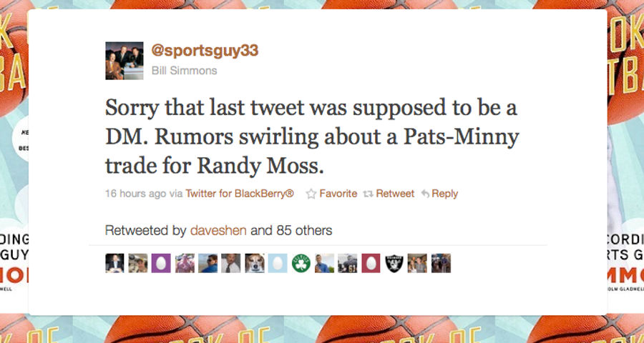Click the Bill Simmons name text
Image resolution: width=644 pixels, height=343 pixels.
[x=184, y=71]
